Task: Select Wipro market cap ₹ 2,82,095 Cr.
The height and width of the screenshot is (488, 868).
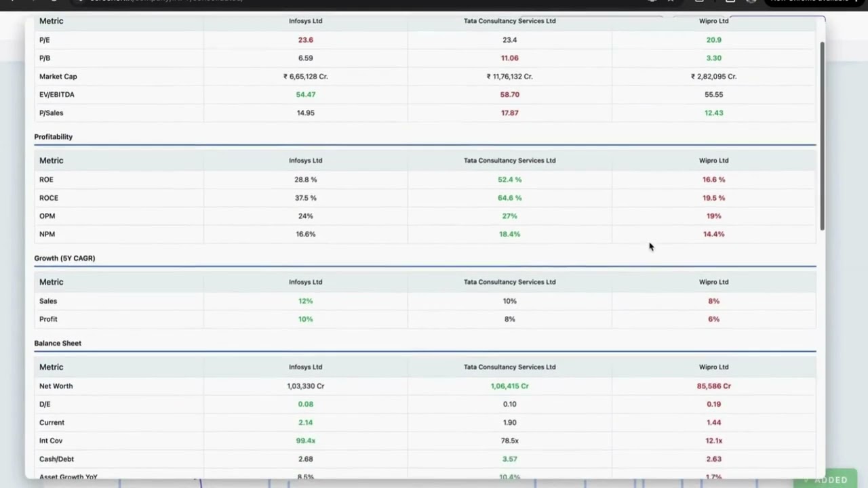Action: [x=714, y=77]
